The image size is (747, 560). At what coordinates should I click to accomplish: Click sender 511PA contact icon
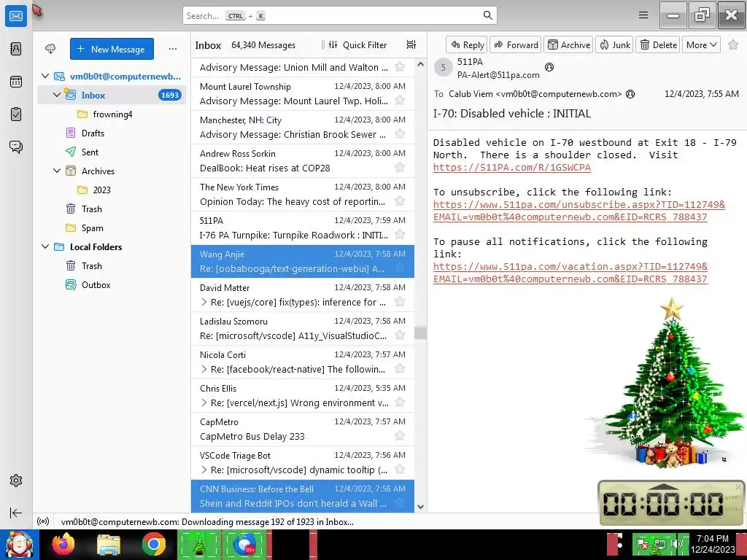coord(549,67)
